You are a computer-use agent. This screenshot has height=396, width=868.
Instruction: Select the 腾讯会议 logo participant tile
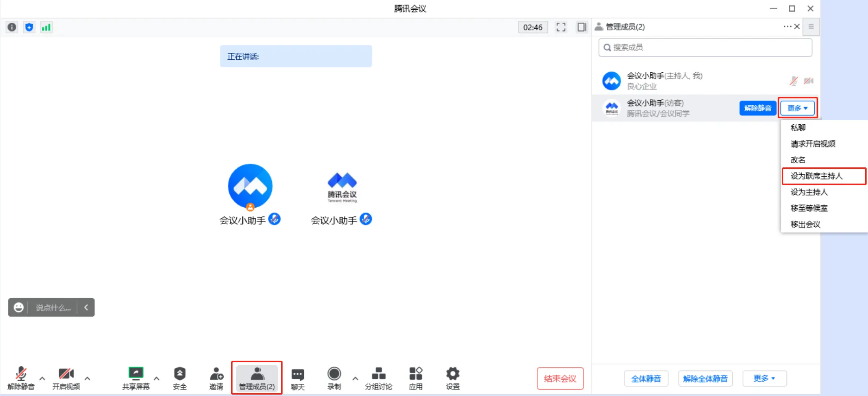tap(342, 186)
